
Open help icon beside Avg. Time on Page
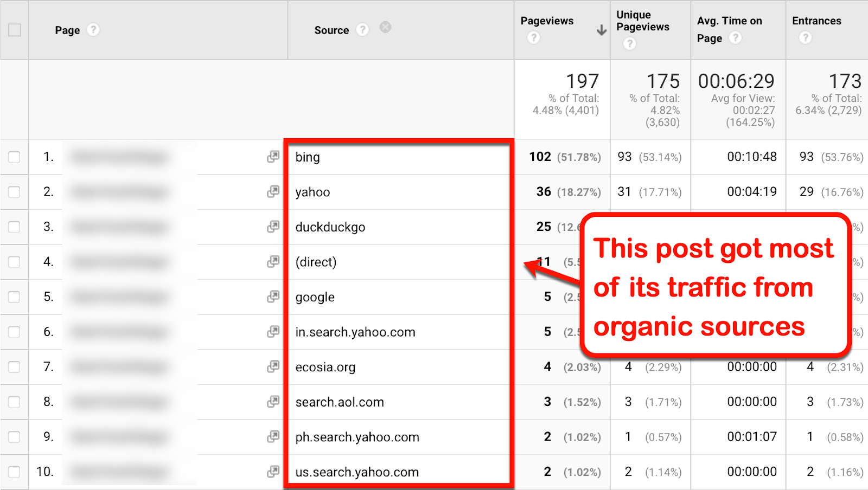pos(735,37)
